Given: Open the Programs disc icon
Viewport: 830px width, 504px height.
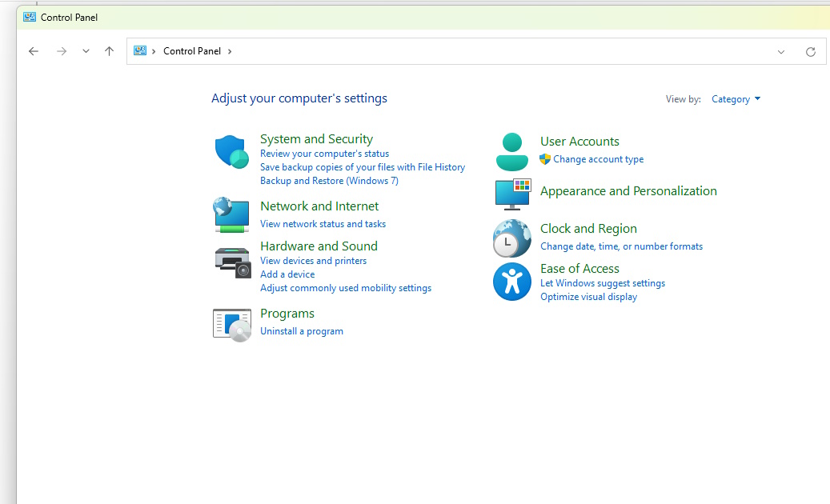Looking at the screenshot, I should point(232,324).
